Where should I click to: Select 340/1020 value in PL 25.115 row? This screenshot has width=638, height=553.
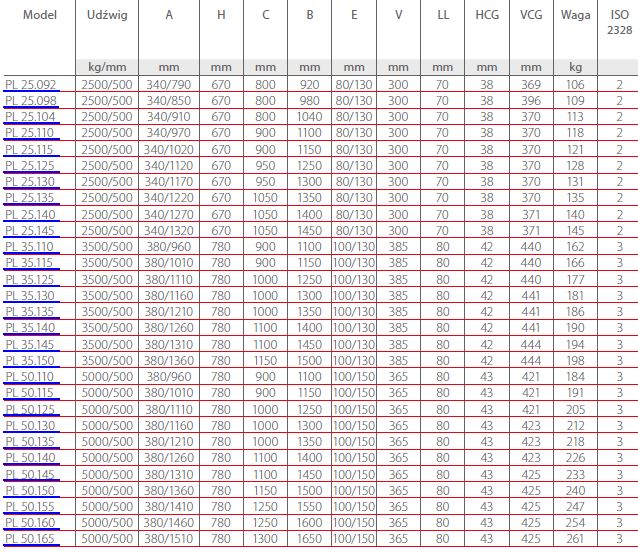pyautogui.click(x=168, y=150)
